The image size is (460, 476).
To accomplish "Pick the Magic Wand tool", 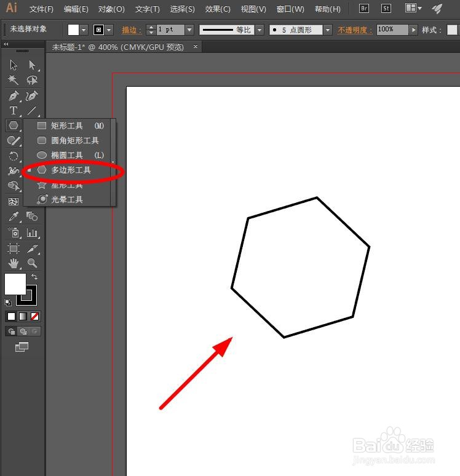I will point(14,80).
